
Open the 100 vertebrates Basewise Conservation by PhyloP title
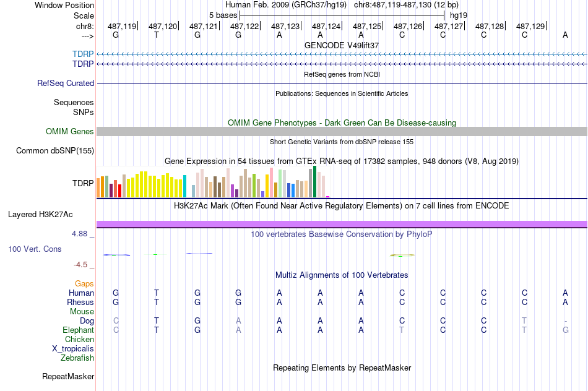coord(342,234)
